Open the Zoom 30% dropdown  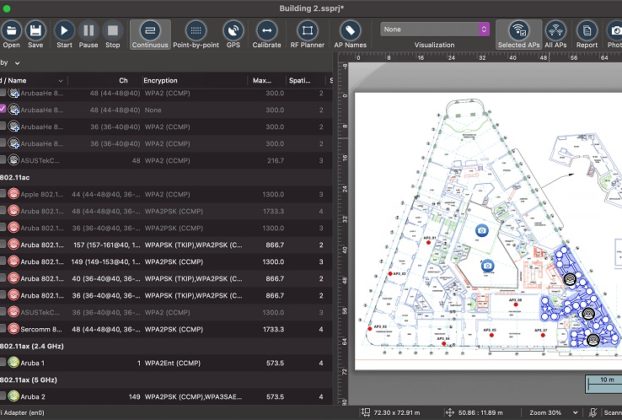click(553, 413)
